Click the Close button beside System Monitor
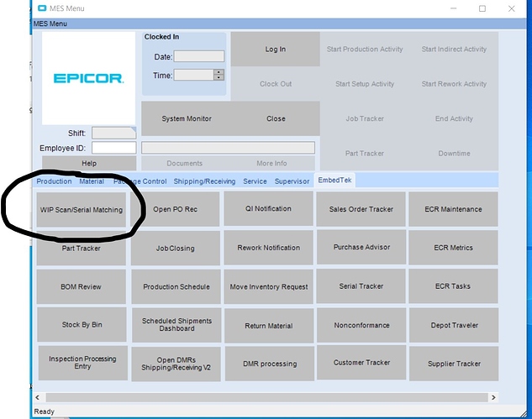532x419 pixels. pos(276,118)
